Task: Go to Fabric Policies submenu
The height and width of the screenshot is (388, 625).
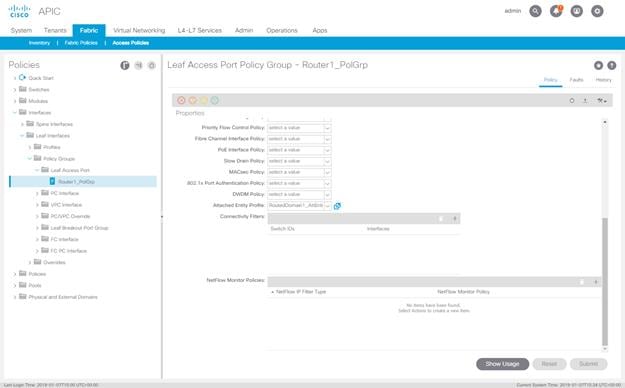Action: click(x=81, y=43)
